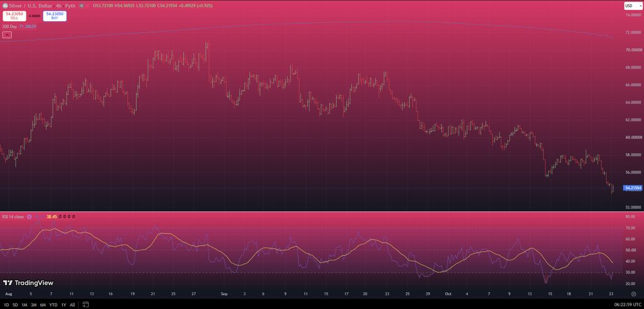
Task: Click the Sep label on time axis
Action: pos(224,294)
